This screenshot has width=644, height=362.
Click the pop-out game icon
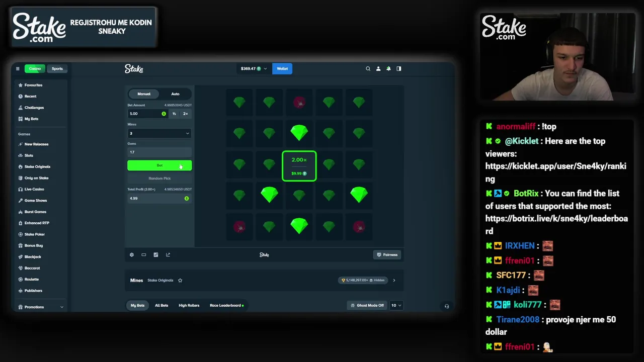pyautogui.click(x=168, y=254)
